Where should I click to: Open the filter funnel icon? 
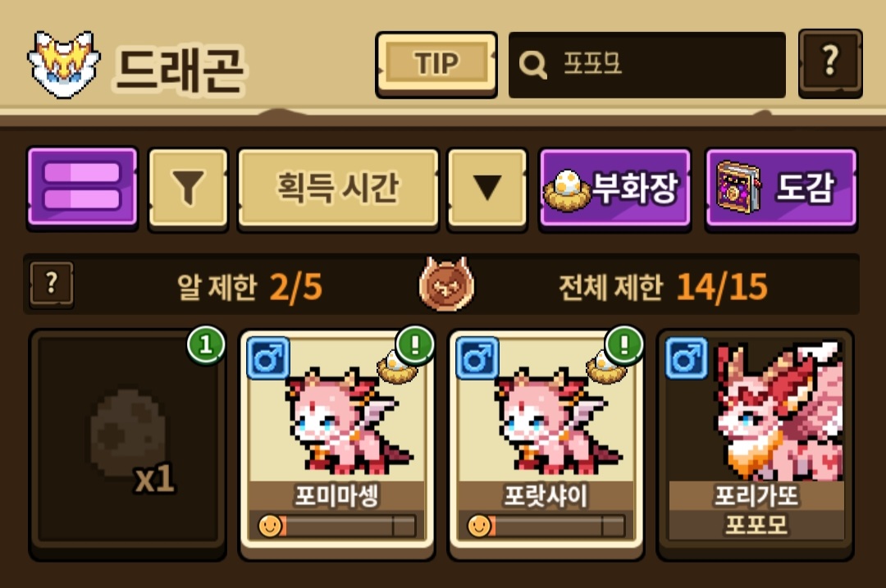click(x=188, y=189)
